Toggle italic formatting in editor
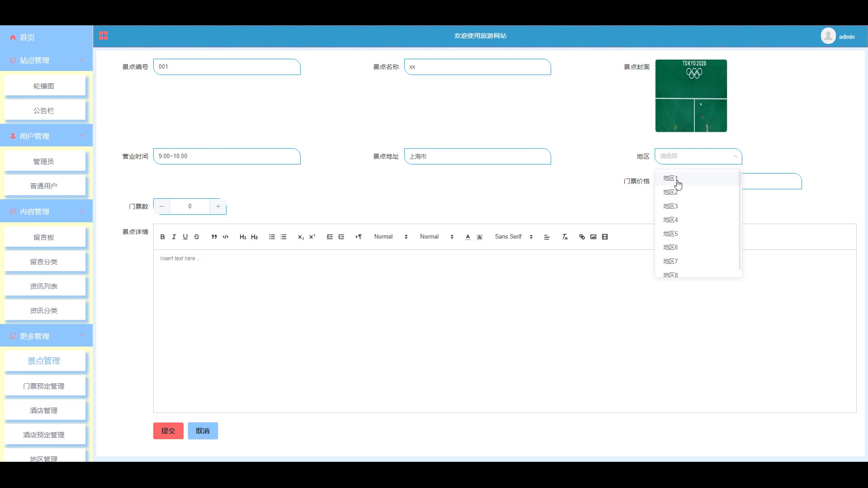This screenshot has height=488, width=868. pyautogui.click(x=174, y=237)
